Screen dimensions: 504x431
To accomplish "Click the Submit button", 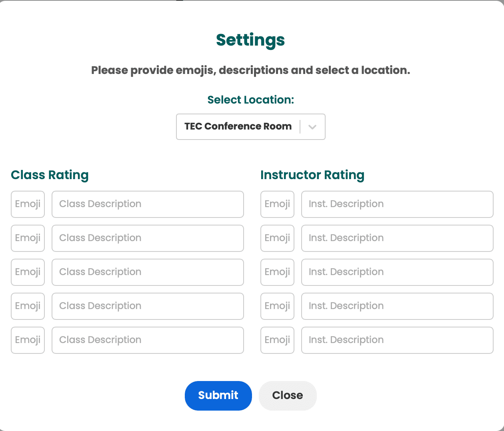I will coord(218,395).
